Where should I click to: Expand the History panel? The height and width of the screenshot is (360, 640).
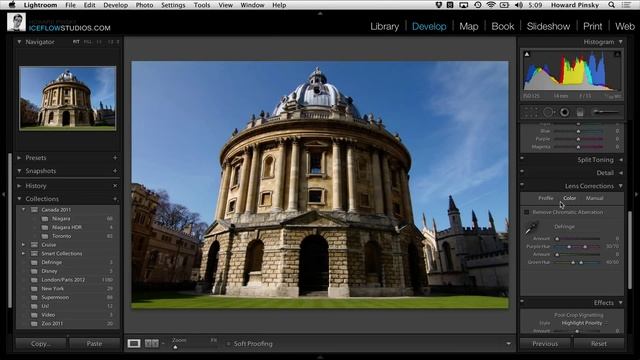[x=19, y=186]
